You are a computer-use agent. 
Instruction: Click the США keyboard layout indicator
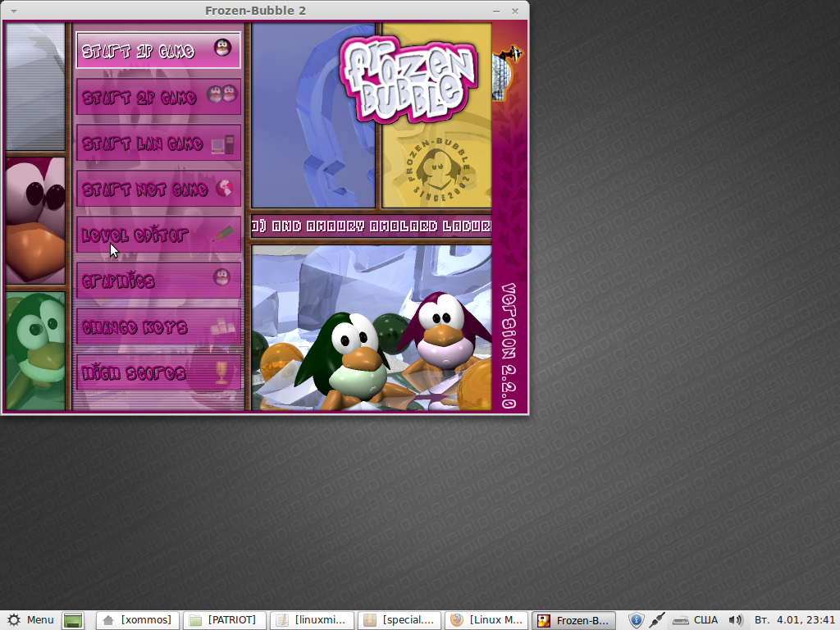(x=696, y=620)
